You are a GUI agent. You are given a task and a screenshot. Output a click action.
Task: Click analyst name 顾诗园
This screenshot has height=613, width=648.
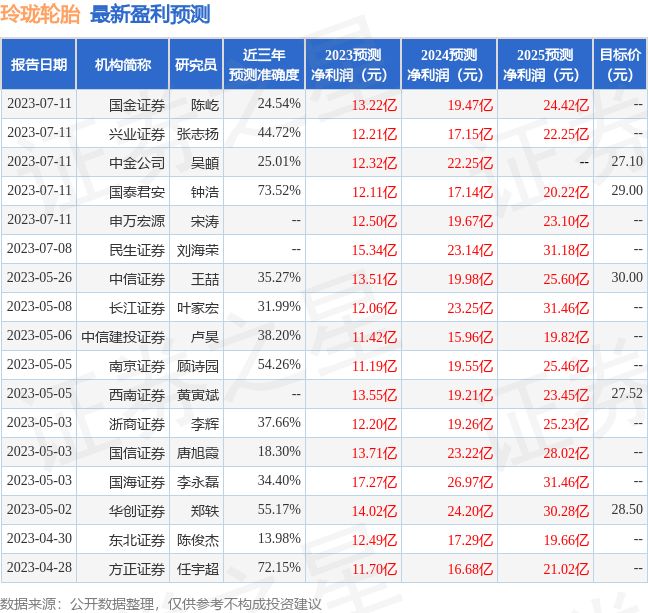(x=198, y=366)
